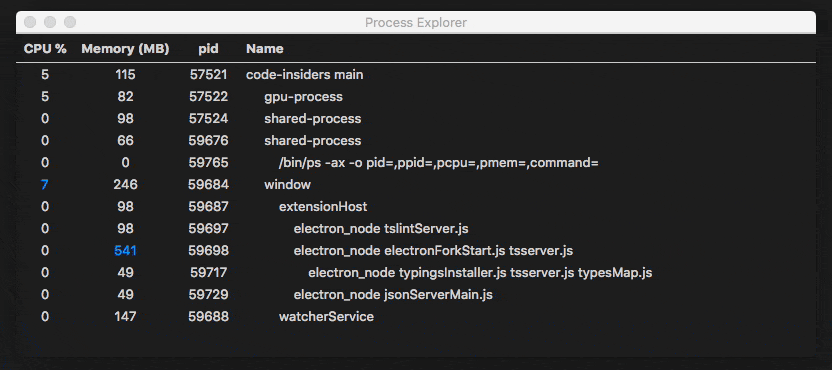
Task: Click memory value 98 of extensionHost
Action: point(125,206)
